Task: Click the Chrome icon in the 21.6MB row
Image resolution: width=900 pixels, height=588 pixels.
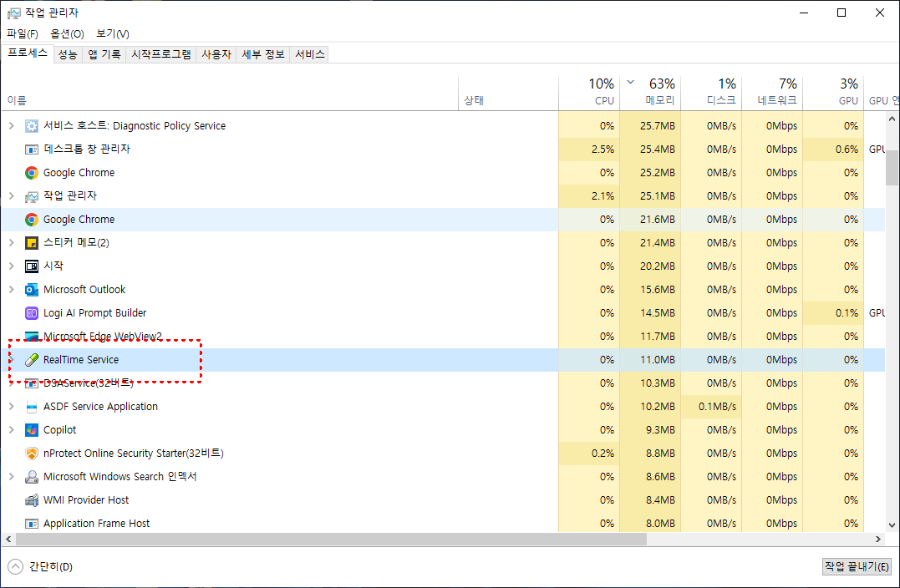Action: 32,219
